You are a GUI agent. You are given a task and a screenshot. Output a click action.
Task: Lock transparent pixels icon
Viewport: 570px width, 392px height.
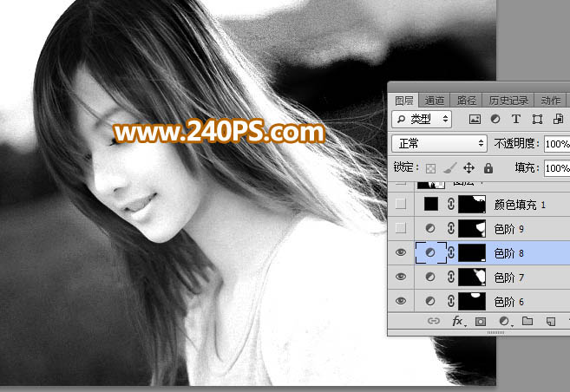(x=431, y=168)
